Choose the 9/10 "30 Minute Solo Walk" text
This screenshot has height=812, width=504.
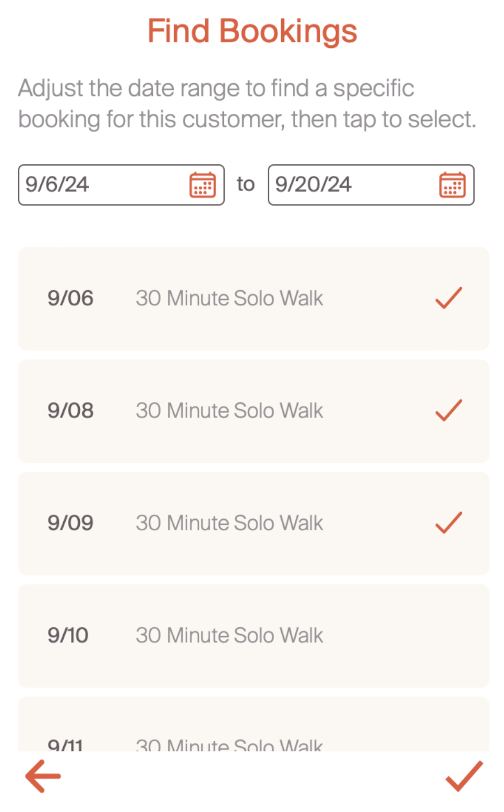[x=230, y=635]
